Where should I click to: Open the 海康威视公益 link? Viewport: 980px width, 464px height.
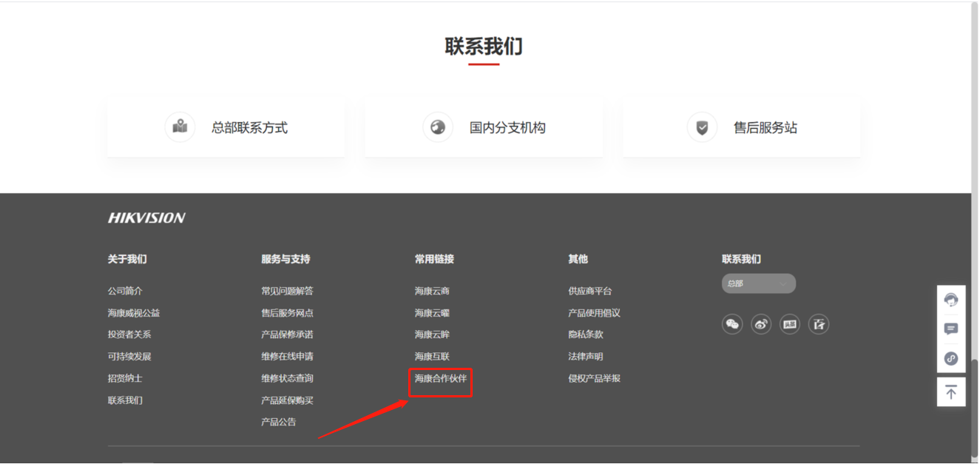134,313
